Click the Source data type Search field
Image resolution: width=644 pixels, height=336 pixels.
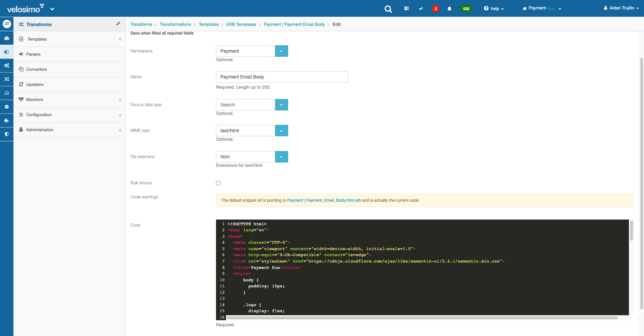246,105
